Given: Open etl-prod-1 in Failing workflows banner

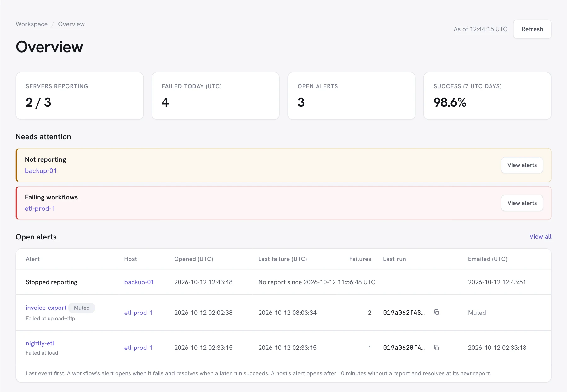Looking at the screenshot, I should [40, 209].
